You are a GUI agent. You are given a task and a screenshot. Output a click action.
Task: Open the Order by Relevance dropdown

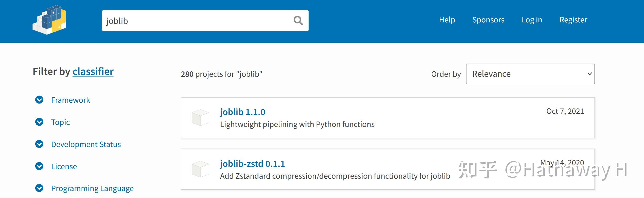click(530, 74)
